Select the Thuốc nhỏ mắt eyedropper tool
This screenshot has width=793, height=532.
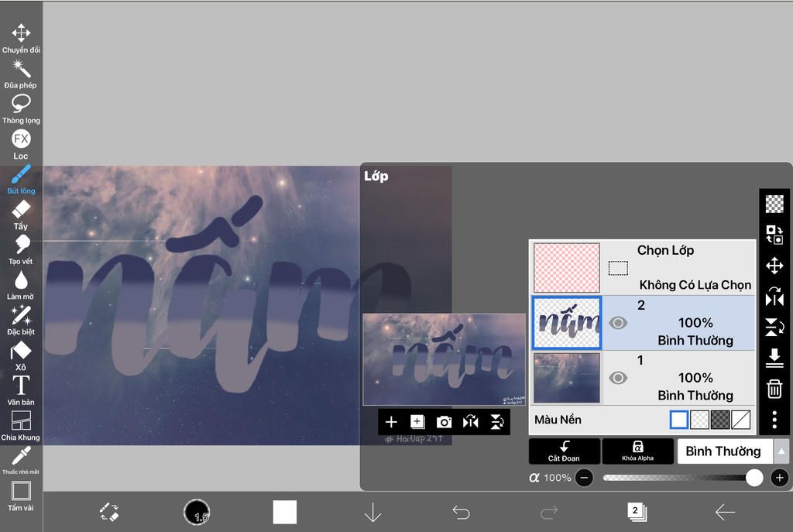tap(21, 460)
